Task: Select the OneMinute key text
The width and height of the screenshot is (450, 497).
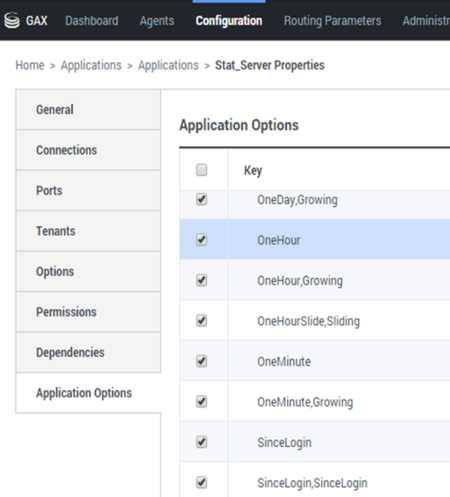Action: click(284, 362)
